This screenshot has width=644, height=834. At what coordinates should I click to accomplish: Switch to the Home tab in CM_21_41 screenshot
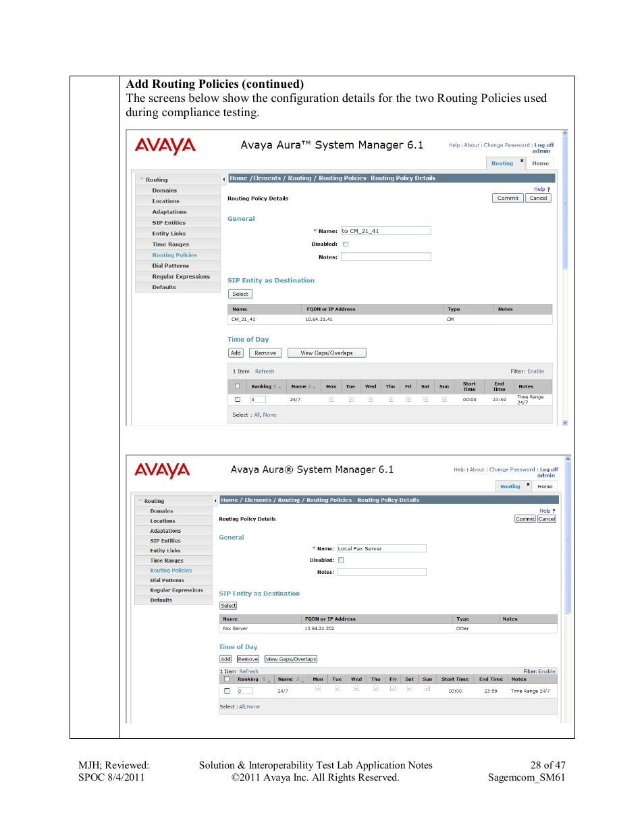540,163
